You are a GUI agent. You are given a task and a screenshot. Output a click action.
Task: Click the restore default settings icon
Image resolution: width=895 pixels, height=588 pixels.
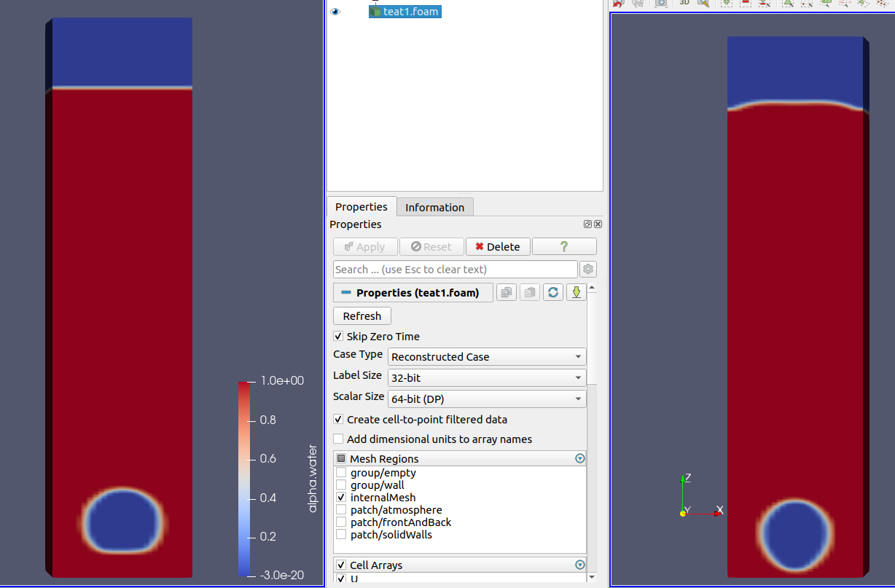coord(553,292)
